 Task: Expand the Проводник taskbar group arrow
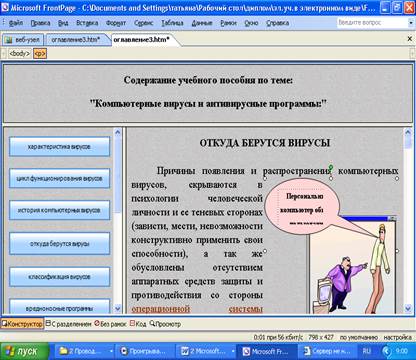111,351
